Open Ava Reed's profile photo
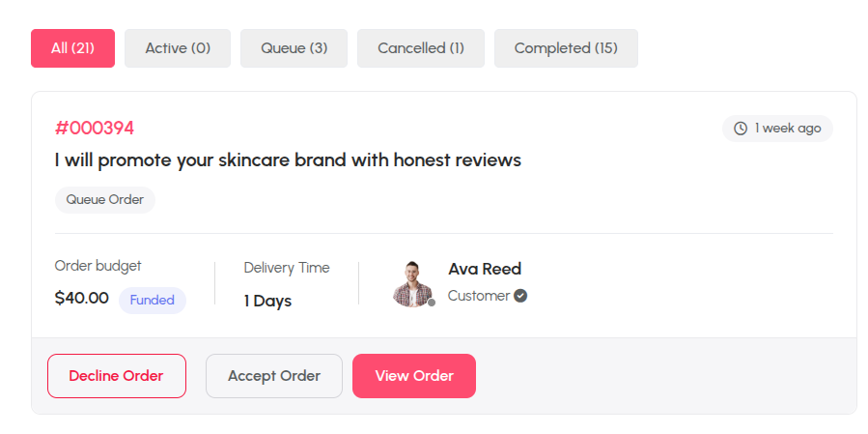868x434 pixels. (x=412, y=284)
